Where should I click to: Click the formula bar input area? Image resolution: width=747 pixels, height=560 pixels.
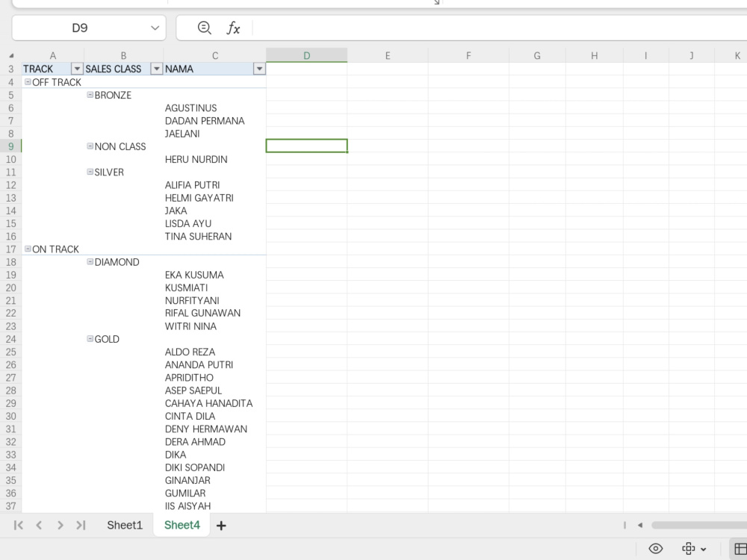[499, 28]
